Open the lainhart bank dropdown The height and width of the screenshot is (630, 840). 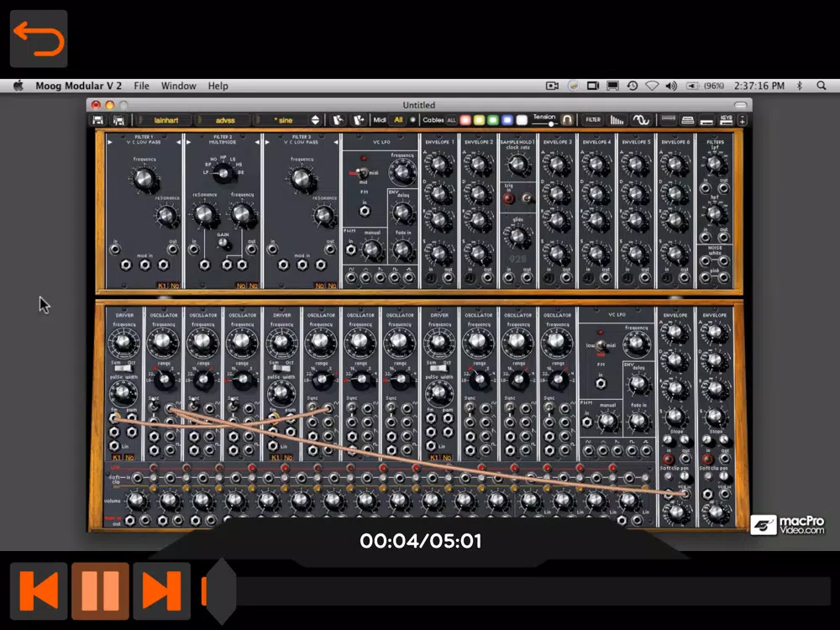pos(165,120)
